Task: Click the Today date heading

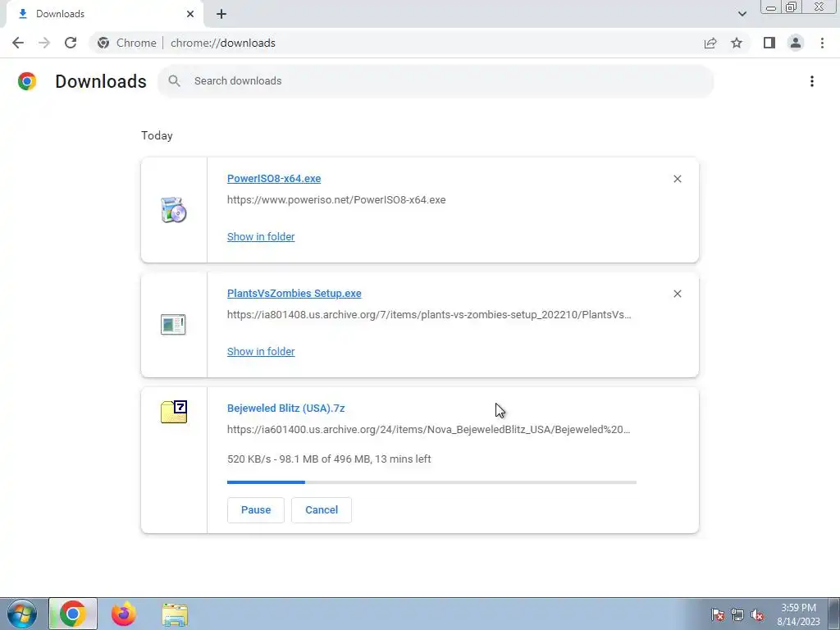Action: 157,135
